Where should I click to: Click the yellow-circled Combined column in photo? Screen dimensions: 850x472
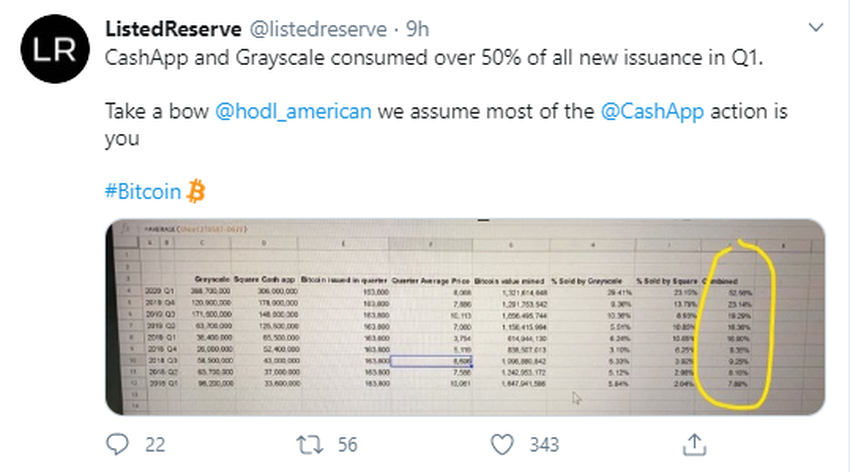click(x=735, y=325)
